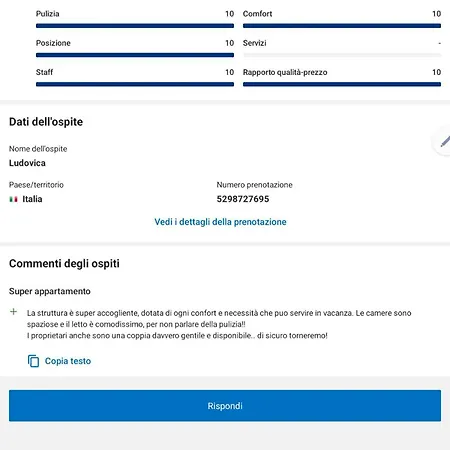The width and height of the screenshot is (450, 450).
Task: Click the Super appartamento review title
Action: (50, 291)
